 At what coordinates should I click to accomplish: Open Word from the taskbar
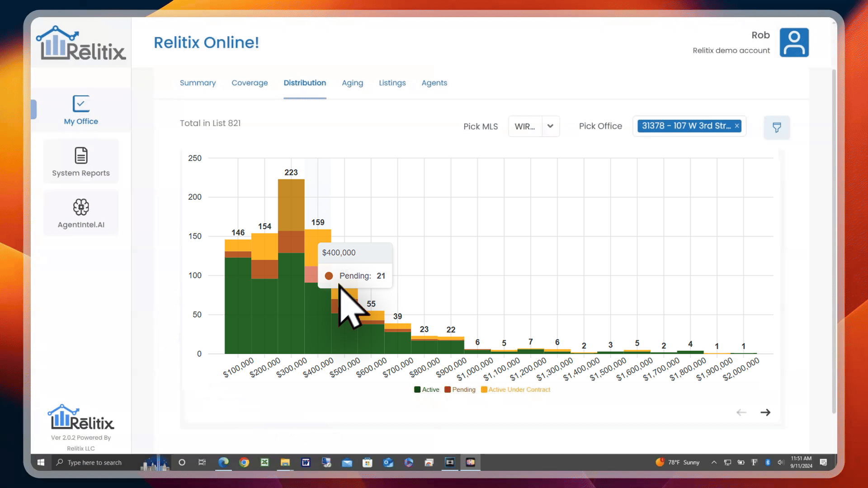[x=306, y=462]
